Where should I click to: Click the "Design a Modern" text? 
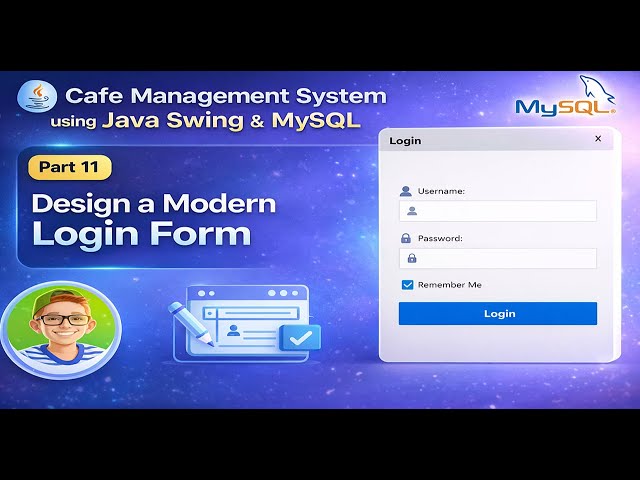[x=154, y=203]
